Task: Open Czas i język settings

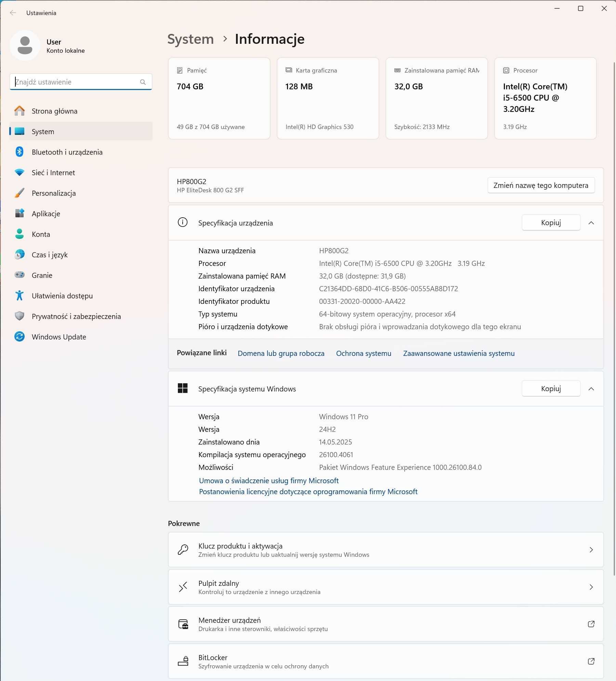Action: click(81, 255)
